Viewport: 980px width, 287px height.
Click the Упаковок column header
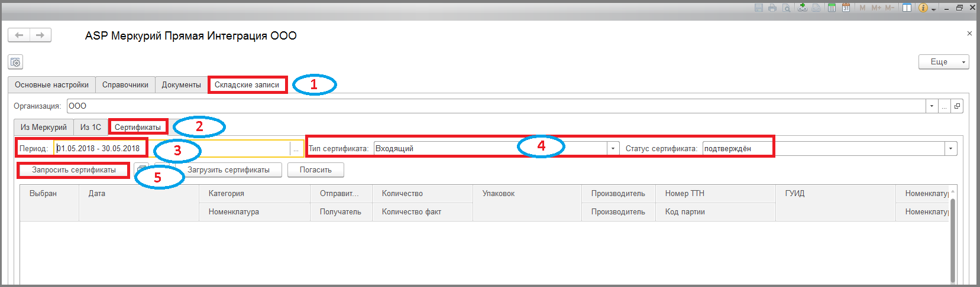527,203
